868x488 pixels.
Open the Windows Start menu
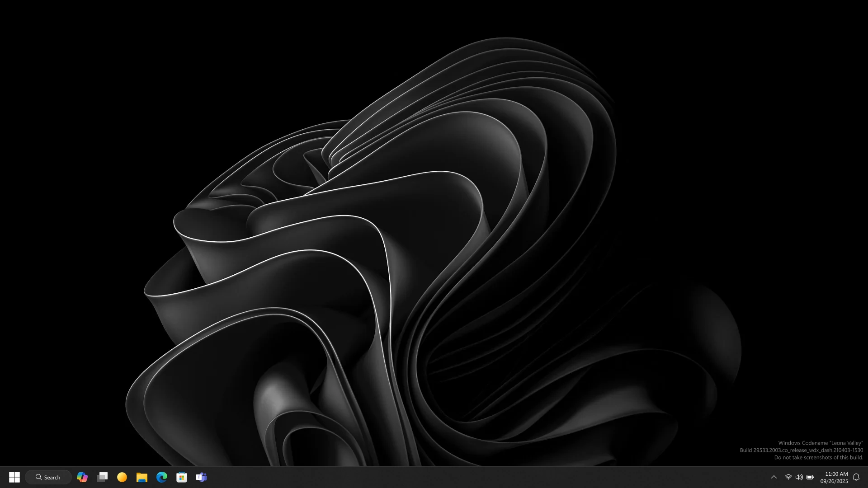click(x=14, y=477)
